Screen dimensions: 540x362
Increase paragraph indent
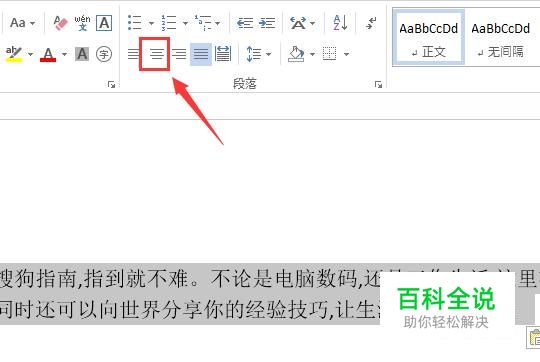tap(267, 23)
